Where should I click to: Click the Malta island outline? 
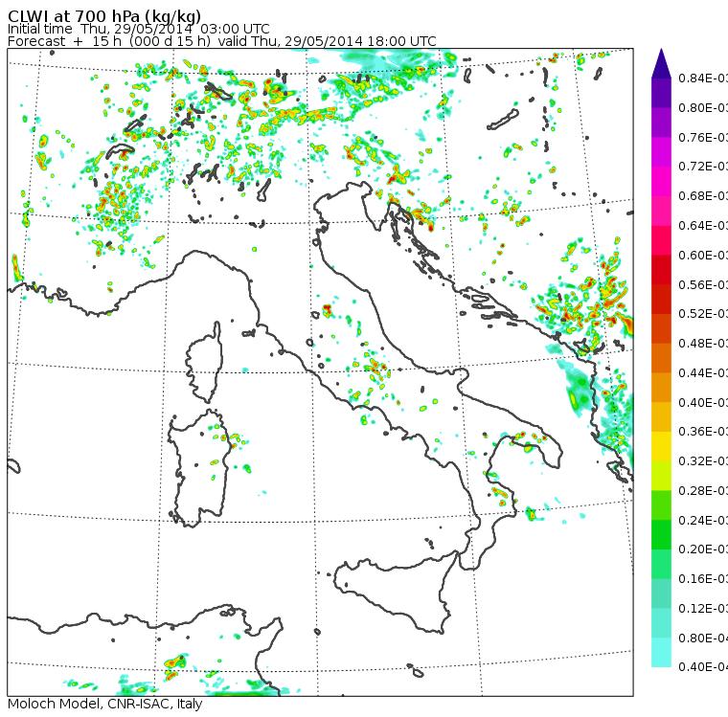[417, 671]
